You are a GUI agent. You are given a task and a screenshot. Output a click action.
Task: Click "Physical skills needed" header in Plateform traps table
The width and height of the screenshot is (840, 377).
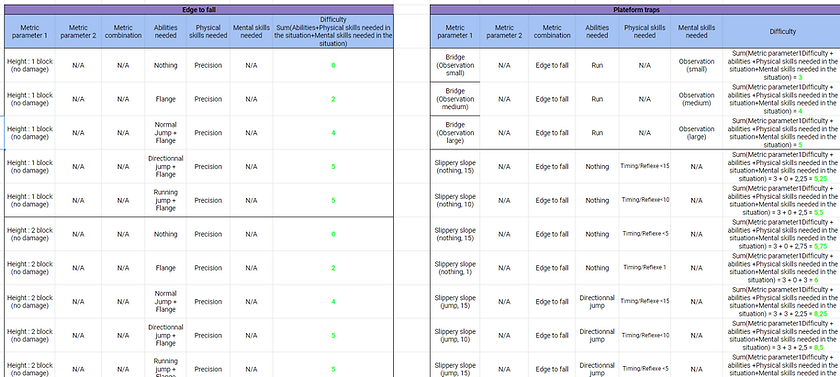click(644, 32)
